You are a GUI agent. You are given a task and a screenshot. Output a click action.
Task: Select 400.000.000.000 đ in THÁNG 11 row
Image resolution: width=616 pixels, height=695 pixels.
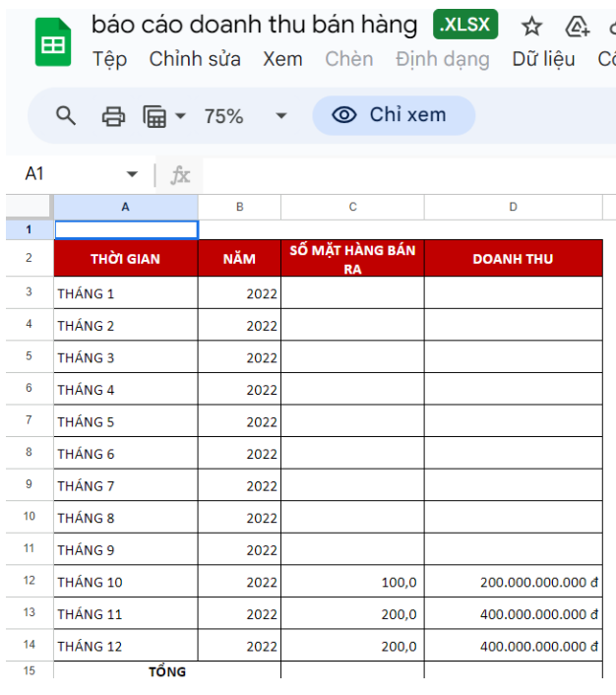click(x=514, y=613)
